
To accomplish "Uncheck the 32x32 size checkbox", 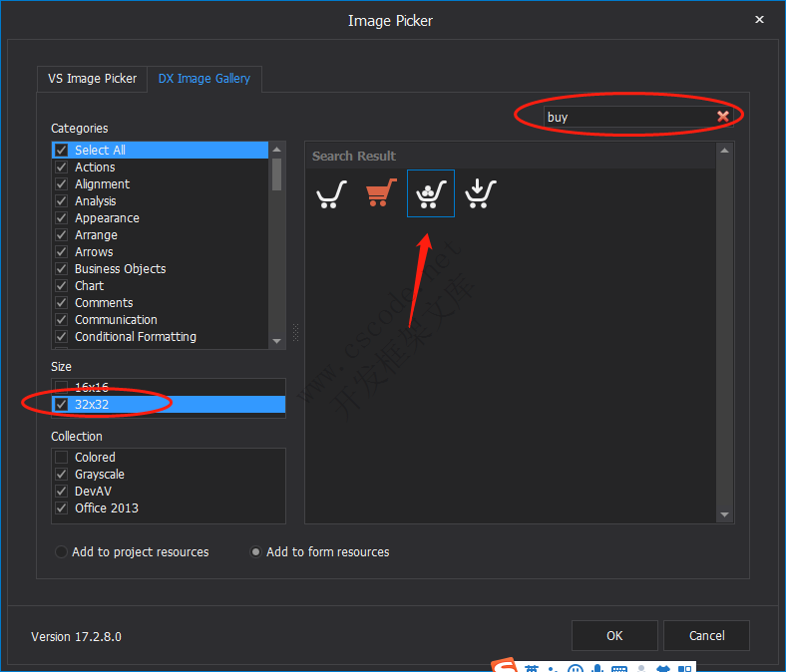I will pyautogui.click(x=62, y=404).
